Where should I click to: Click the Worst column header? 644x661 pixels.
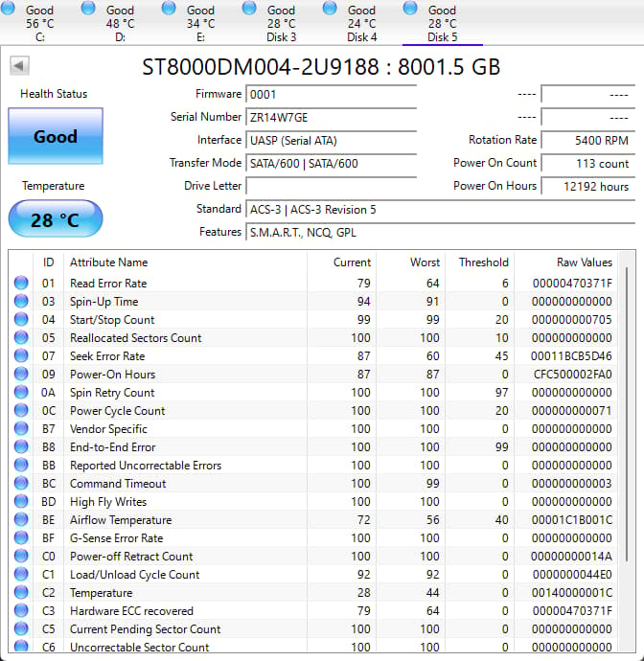click(411, 262)
